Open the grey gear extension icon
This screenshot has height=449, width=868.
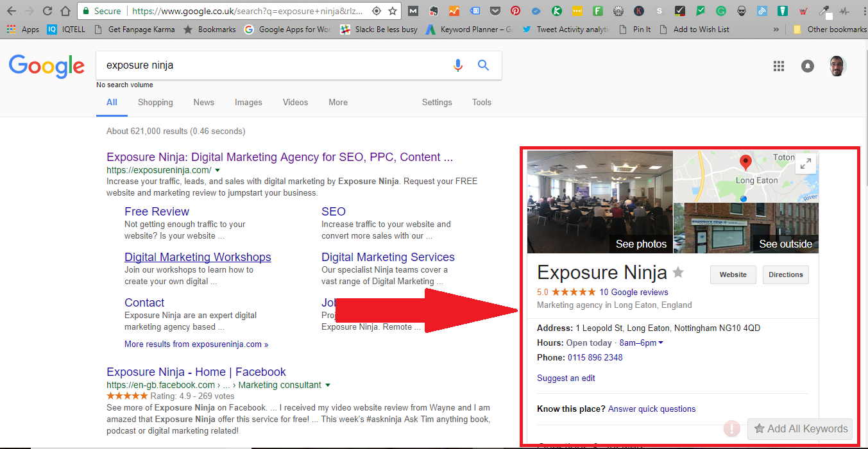(618, 11)
